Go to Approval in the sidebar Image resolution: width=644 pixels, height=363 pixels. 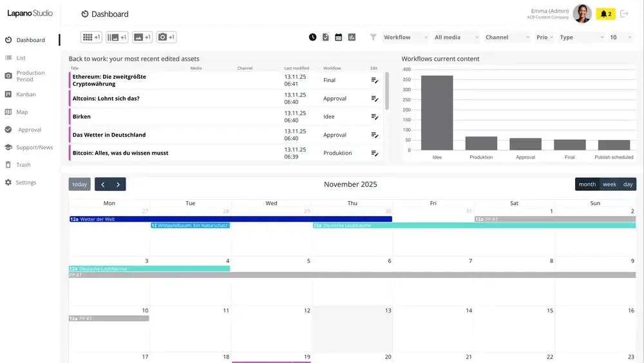[30, 130]
